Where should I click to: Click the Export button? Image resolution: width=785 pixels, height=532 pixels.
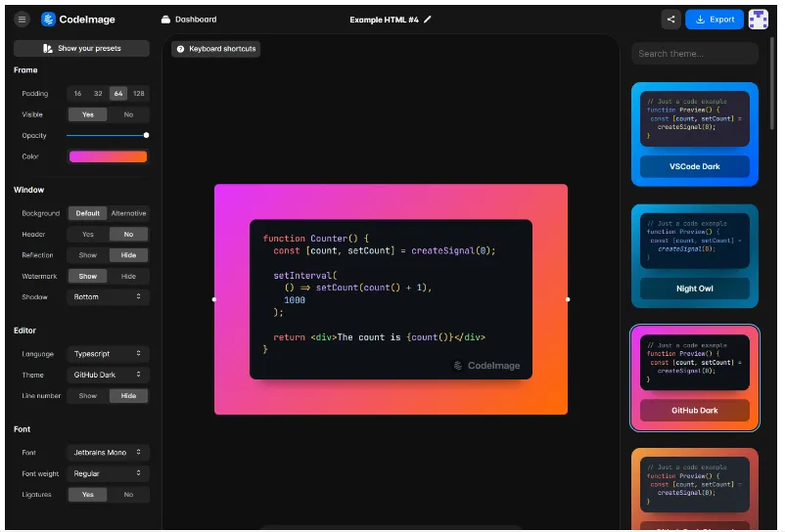(714, 19)
